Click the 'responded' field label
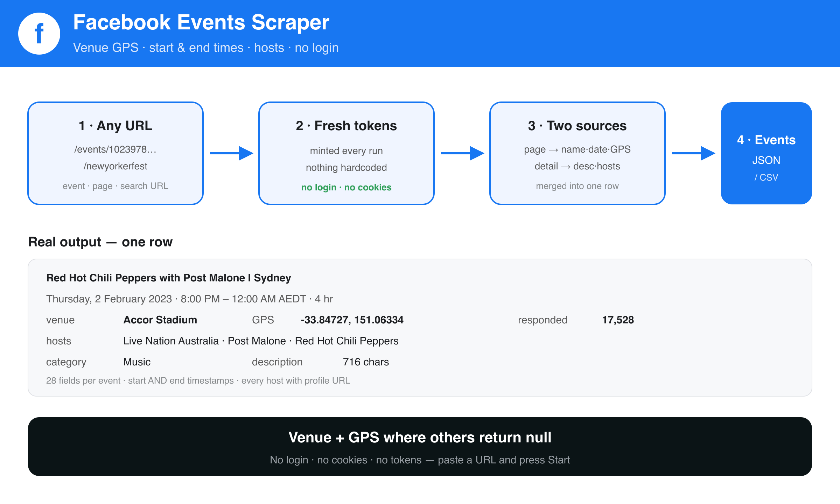The width and height of the screenshot is (840, 504). 543,320
